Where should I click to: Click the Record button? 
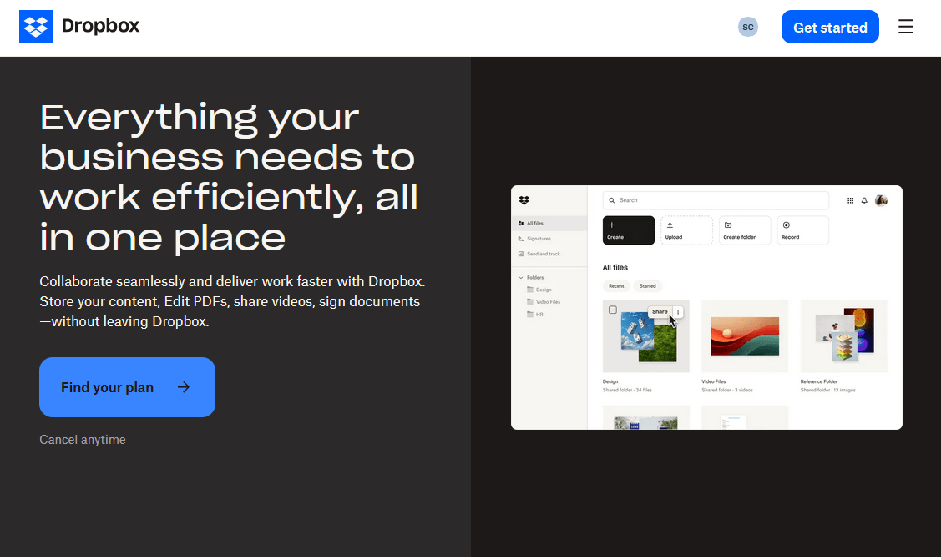click(x=803, y=230)
